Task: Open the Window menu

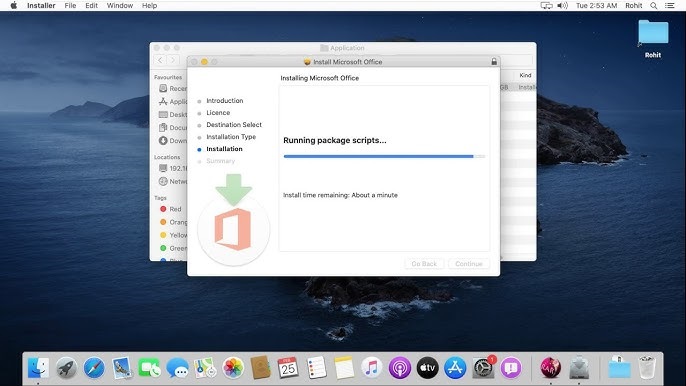Action: [120, 6]
